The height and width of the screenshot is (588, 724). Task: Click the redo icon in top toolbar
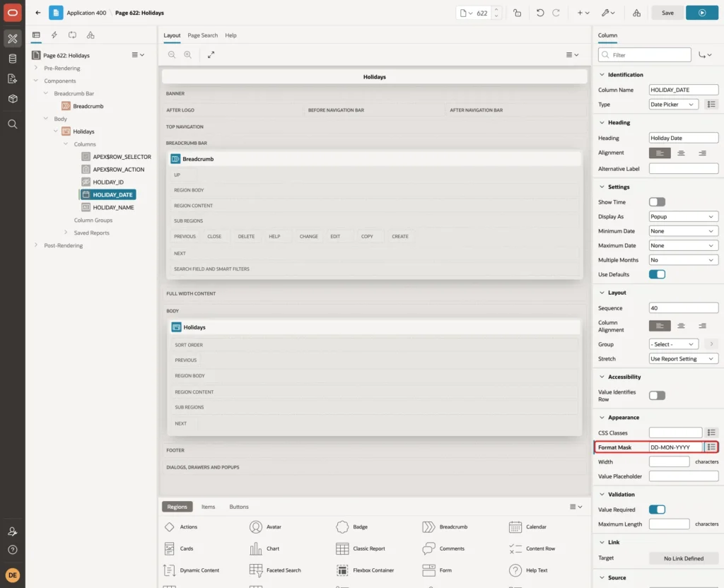[556, 13]
